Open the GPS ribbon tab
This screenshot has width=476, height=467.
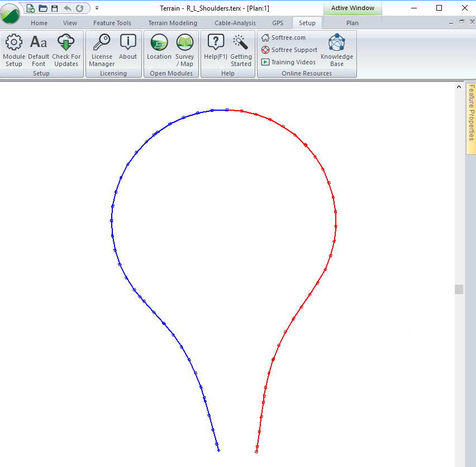[x=278, y=23]
